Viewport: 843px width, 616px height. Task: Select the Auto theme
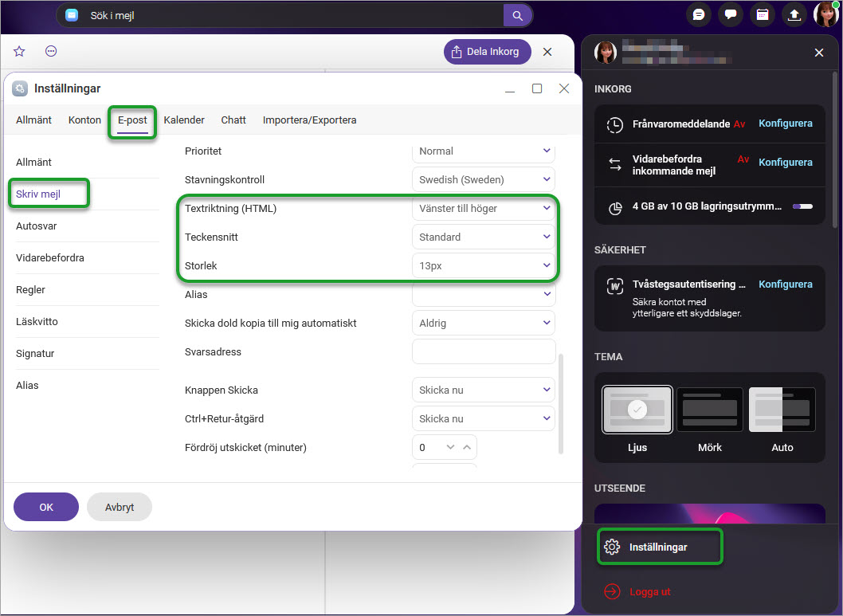[x=782, y=410]
